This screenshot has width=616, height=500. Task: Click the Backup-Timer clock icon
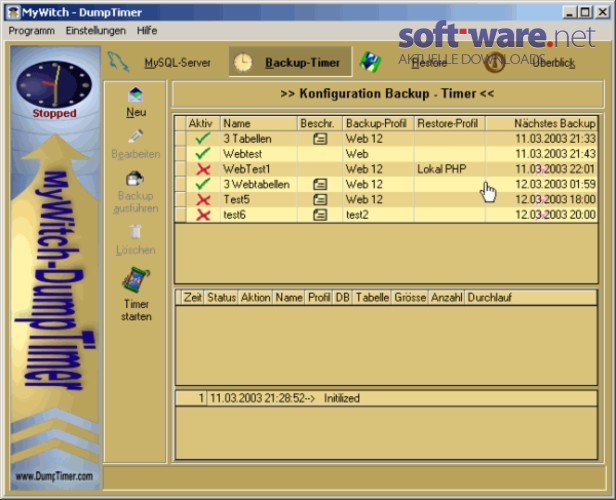coord(243,62)
